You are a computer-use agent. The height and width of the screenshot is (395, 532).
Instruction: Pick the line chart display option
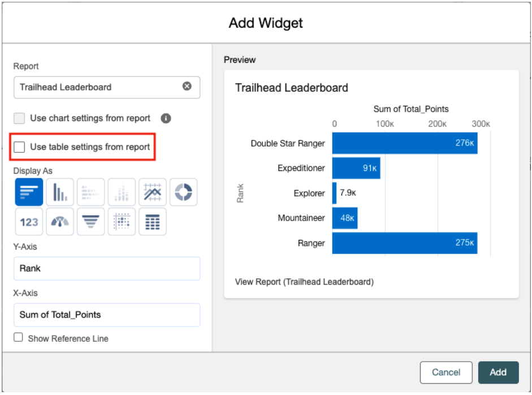pos(153,192)
